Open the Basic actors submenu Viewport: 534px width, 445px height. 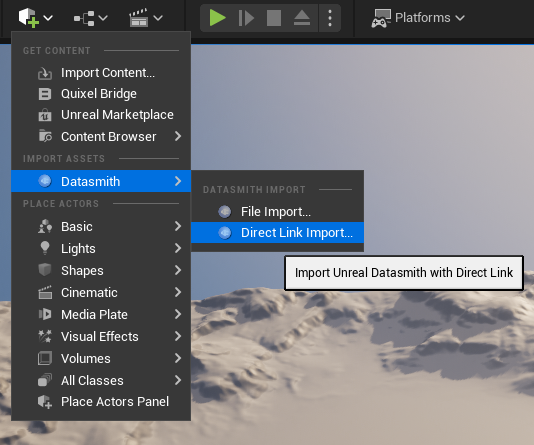pyautogui.click(x=101, y=226)
